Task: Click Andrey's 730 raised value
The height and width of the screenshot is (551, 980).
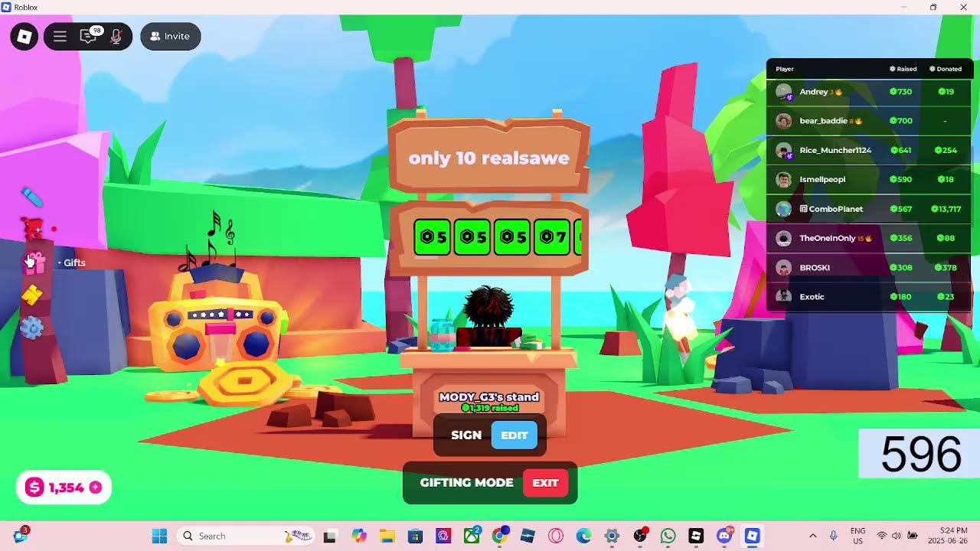Action: pyautogui.click(x=901, y=92)
